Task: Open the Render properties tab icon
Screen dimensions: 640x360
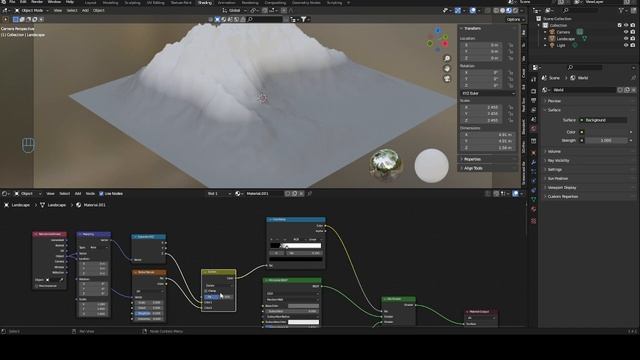Action: tap(533, 91)
